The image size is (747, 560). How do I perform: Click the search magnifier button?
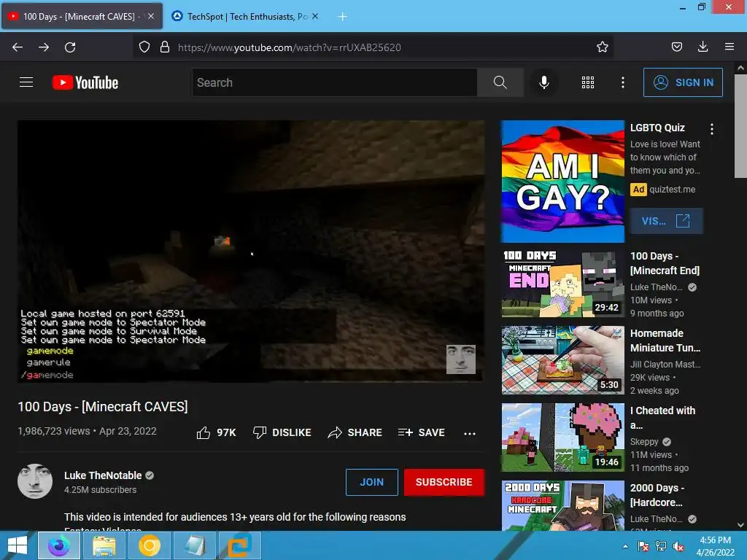tap(500, 82)
